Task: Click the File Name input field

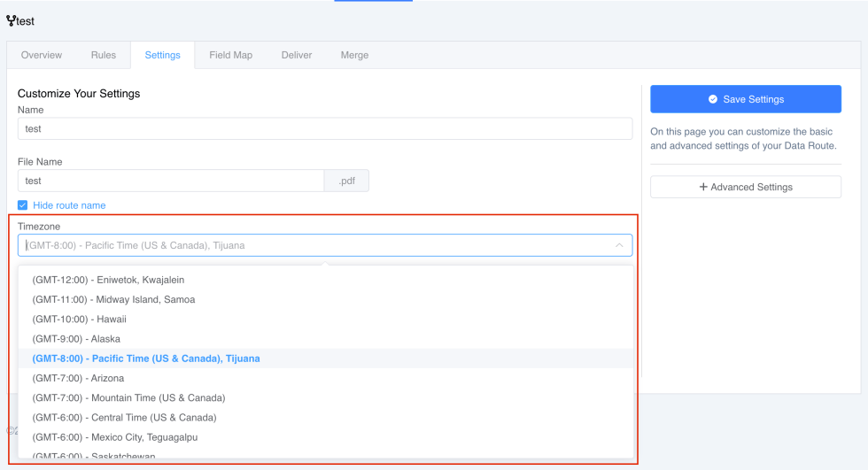Action: [x=171, y=181]
